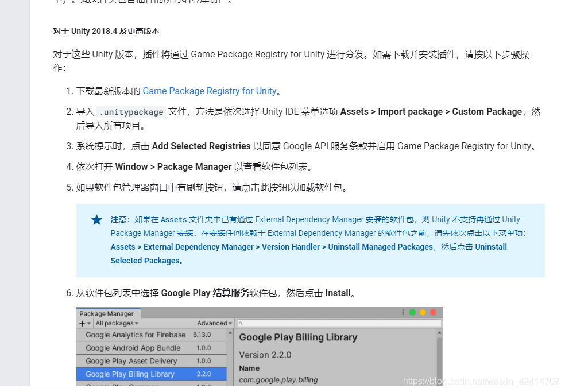Select Google Android App Bundle package
This screenshot has height=392, width=565.
(x=152, y=348)
